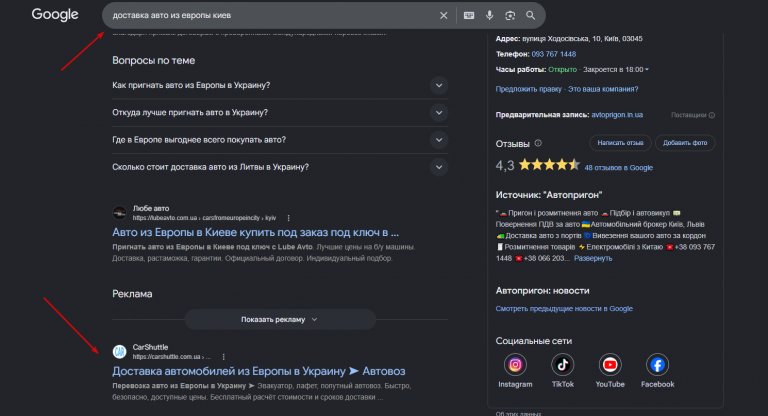Screen dimensions: 768x416
Task: Click the Отзывы heading
Action: (x=512, y=144)
